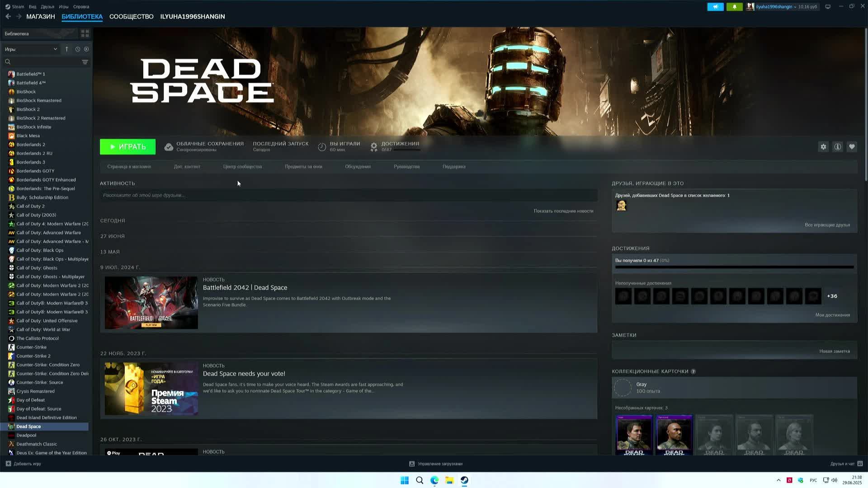The height and width of the screenshot is (488, 868).
Task: Open account dropdown ilyuha1996shangin
Action: tap(775, 7)
